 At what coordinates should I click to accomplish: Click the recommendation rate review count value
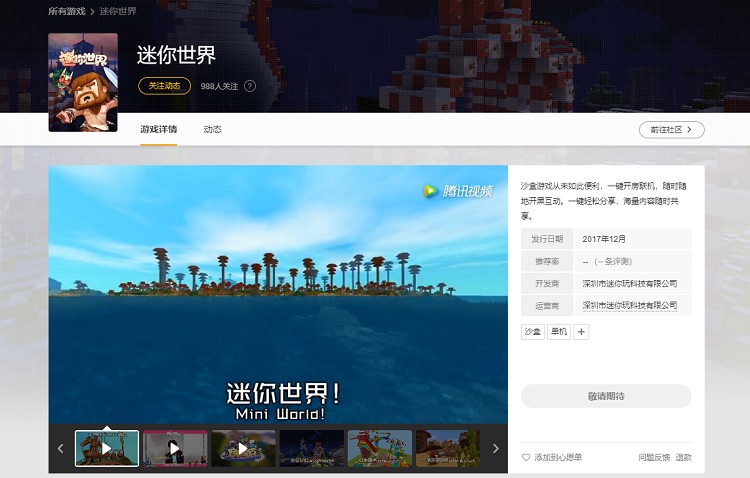pos(607,261)
